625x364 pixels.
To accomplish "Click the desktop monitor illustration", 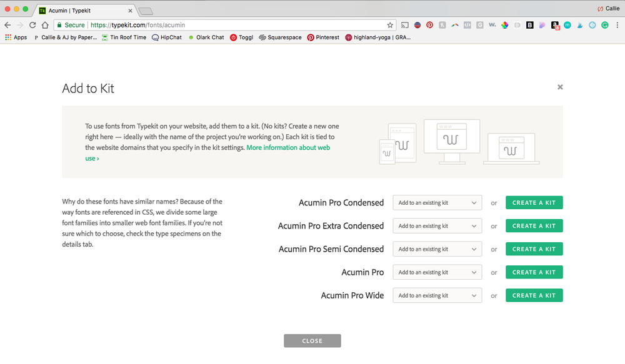I will (x=452, y=142).
